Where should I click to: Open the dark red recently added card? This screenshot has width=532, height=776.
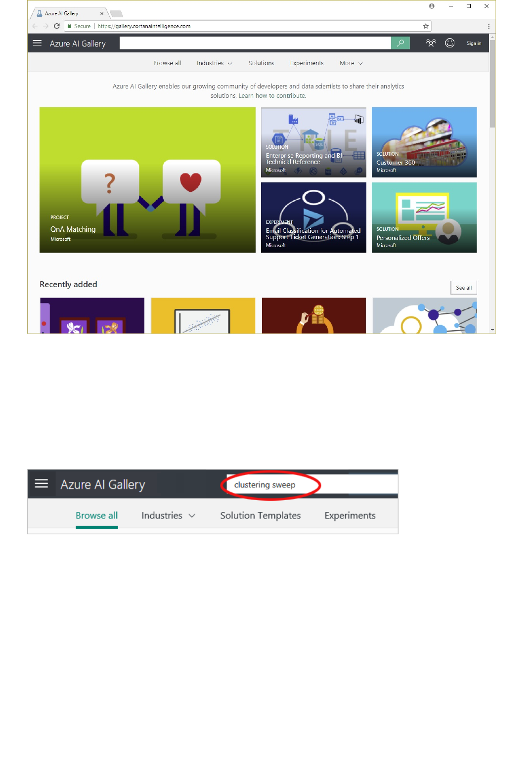click(x=314, y=315)
